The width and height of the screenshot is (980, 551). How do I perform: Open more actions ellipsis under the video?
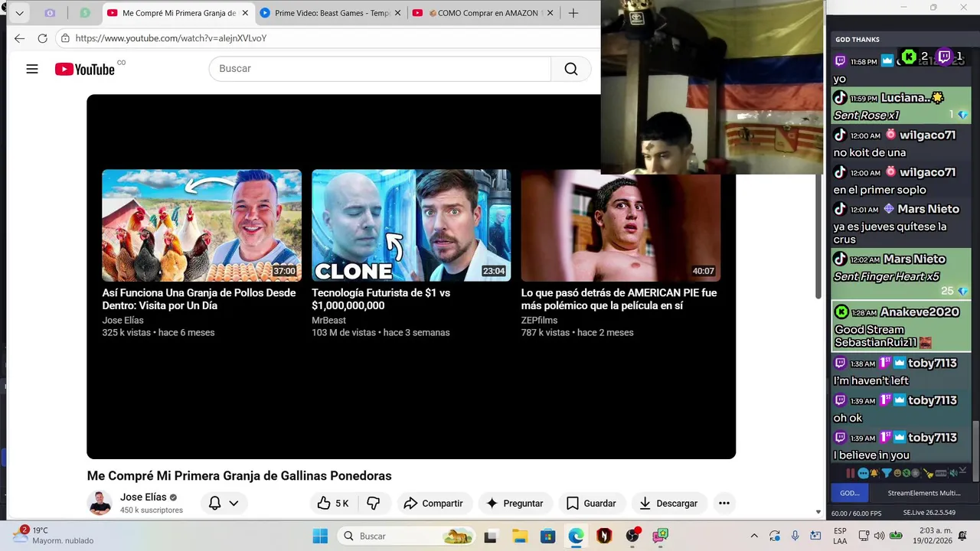(724, 503)
